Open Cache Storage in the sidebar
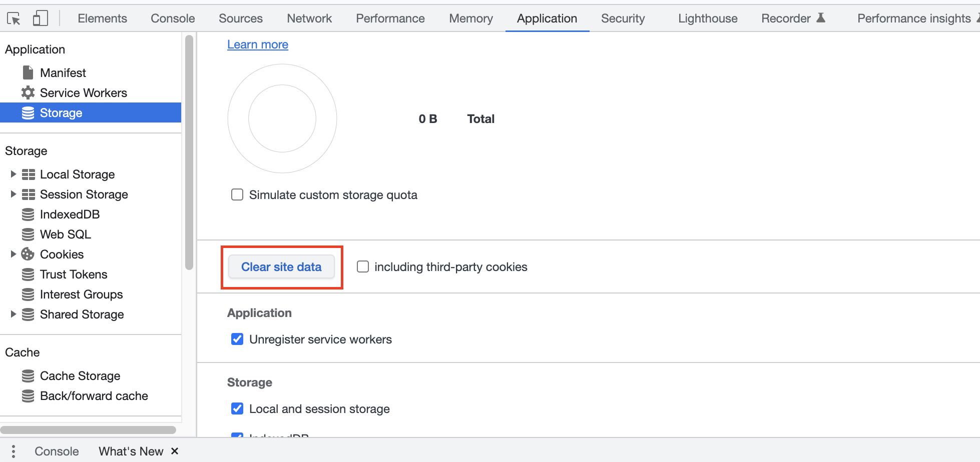 tap(80, 375)
